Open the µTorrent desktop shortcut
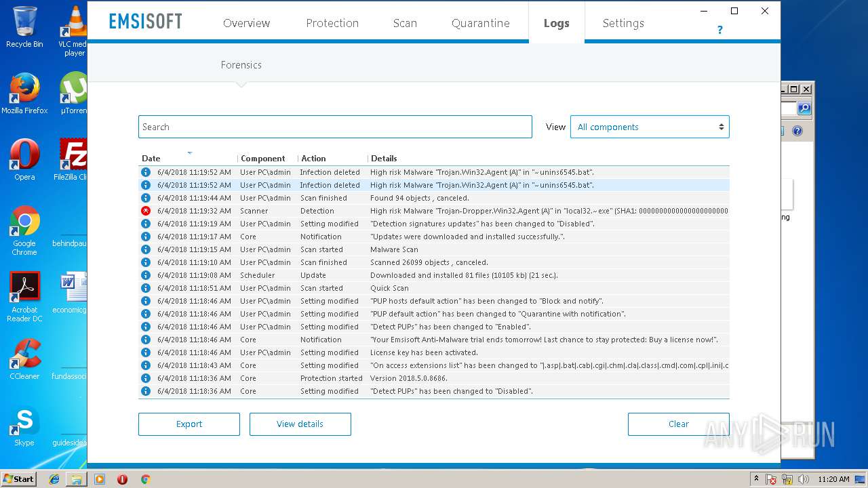 (73, 94)
